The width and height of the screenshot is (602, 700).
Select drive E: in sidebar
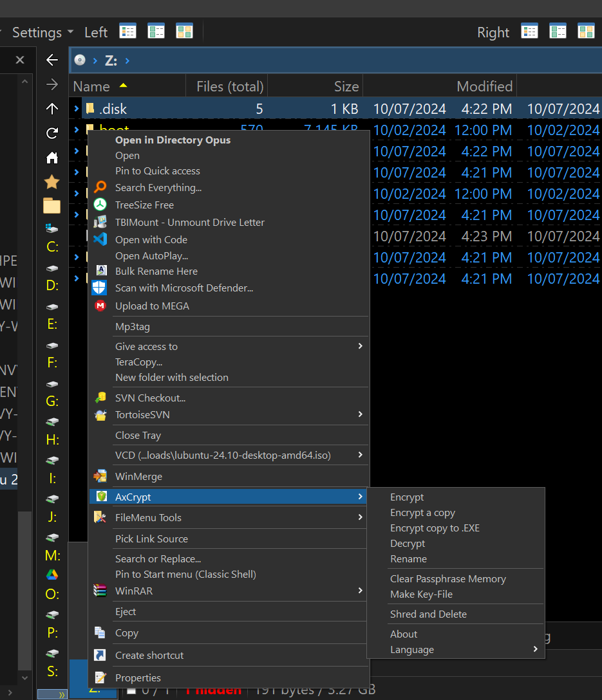pyautogui.click(x=52, y=324)
